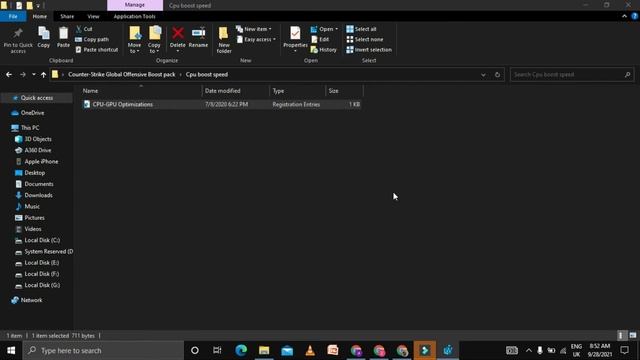The height and width of the screenshot is (360, 640).
Task: Click Cpu boost speed breadcrumb
Action: 207,75
